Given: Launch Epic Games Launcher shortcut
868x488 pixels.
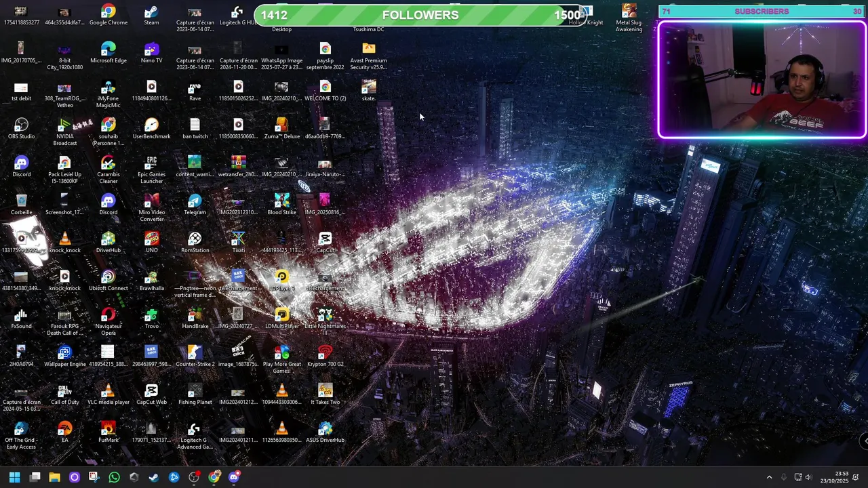Looking at the screenshot, I should pyautogui.click(x=152, y=171).
